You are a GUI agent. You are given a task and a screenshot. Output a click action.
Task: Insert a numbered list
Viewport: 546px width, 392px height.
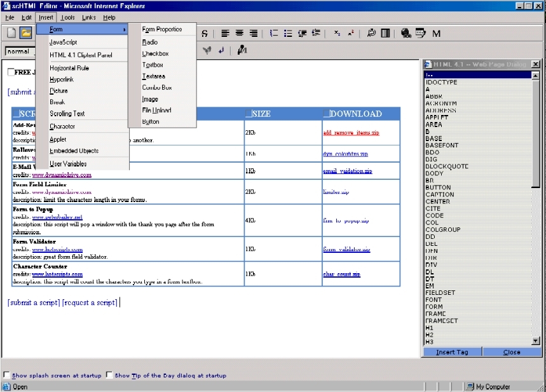click(x=274, y=34)
